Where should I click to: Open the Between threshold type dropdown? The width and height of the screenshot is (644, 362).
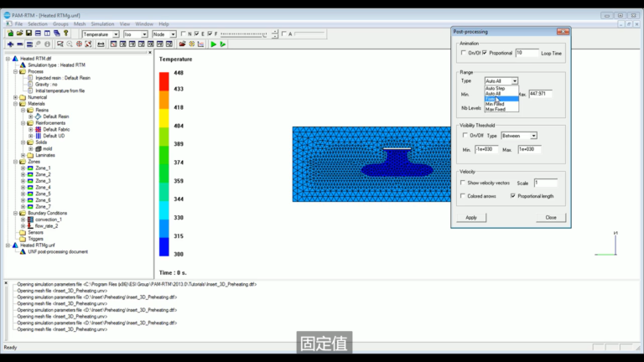point(519,136)
